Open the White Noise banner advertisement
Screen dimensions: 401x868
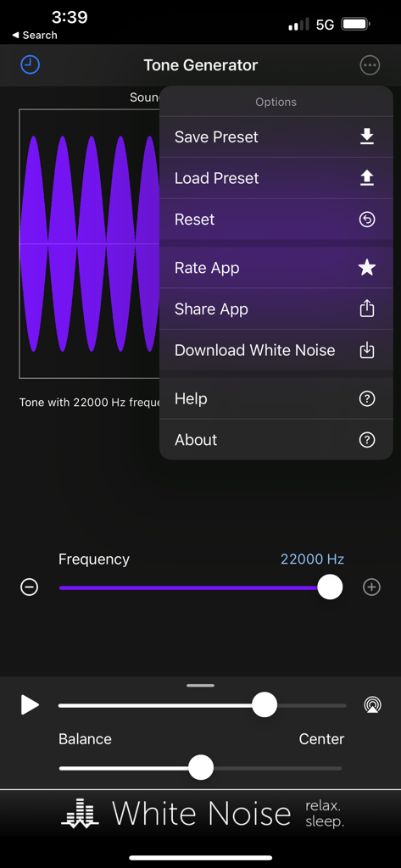coord(200,814)
